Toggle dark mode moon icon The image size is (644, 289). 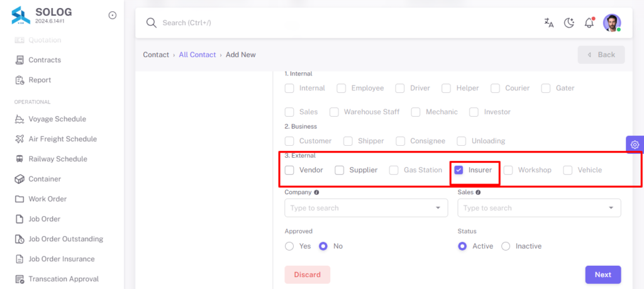coord(569,23)
